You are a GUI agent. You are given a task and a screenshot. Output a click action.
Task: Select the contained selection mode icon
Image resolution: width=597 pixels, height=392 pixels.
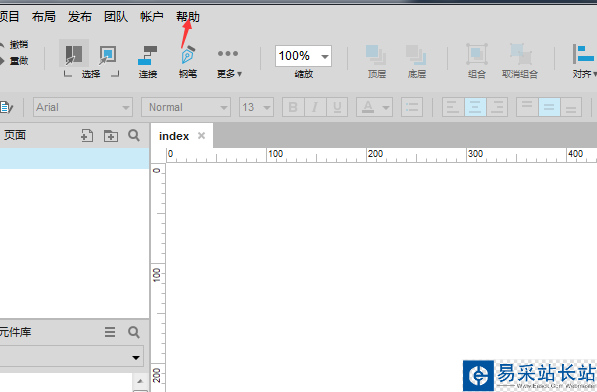pos(107,55)
